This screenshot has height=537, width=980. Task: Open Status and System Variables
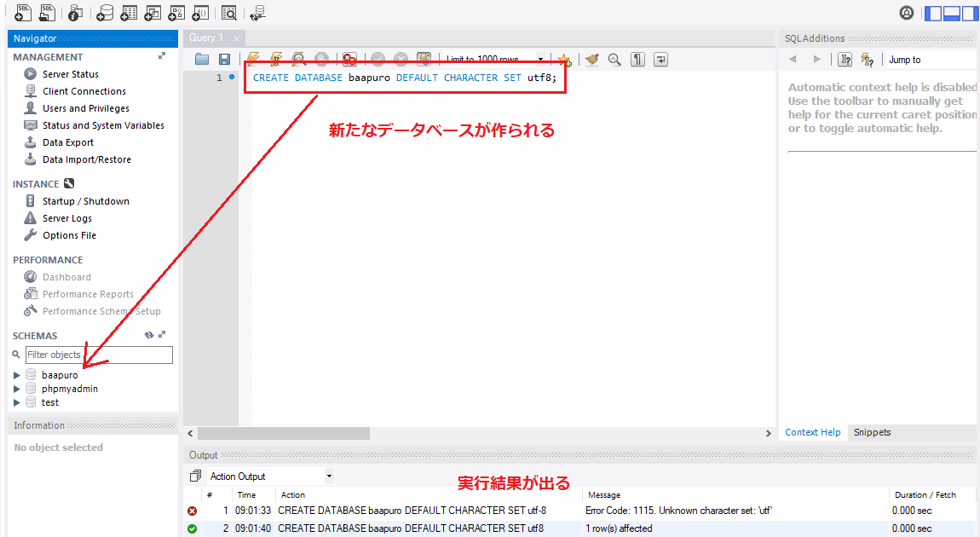click(103, 125)
